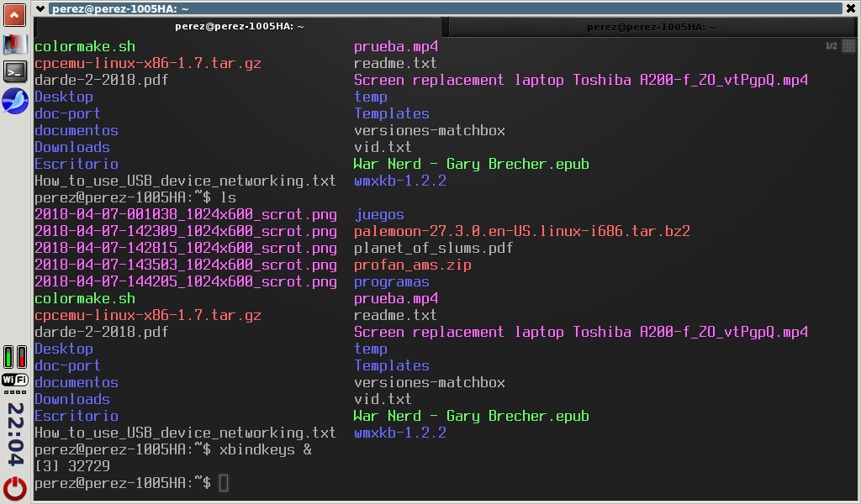Click the green level meter indicator
The height and width of the screenshot is (504, 861).
(9, 357)
